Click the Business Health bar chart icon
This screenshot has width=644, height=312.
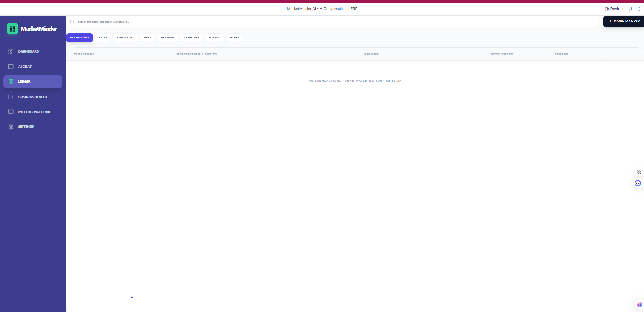[x=11, y=97]
